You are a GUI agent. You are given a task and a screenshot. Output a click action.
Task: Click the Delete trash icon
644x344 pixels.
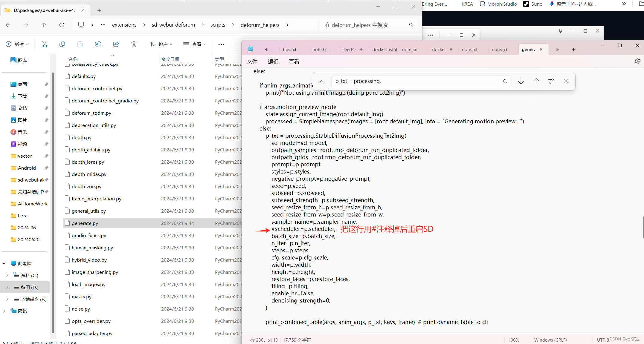(134, 44)
